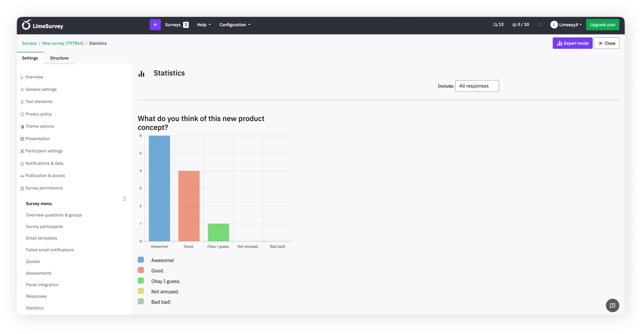The height and width of the screenshot is (334, 644).
Task: Click the Upgrade plan button
Action: [x=602, y=25]
